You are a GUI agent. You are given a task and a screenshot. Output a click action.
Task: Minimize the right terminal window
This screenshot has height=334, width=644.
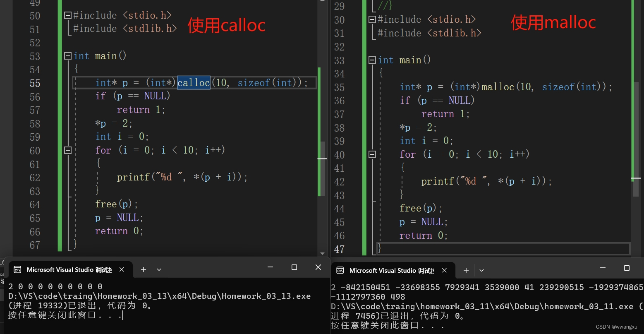point(603,268)
